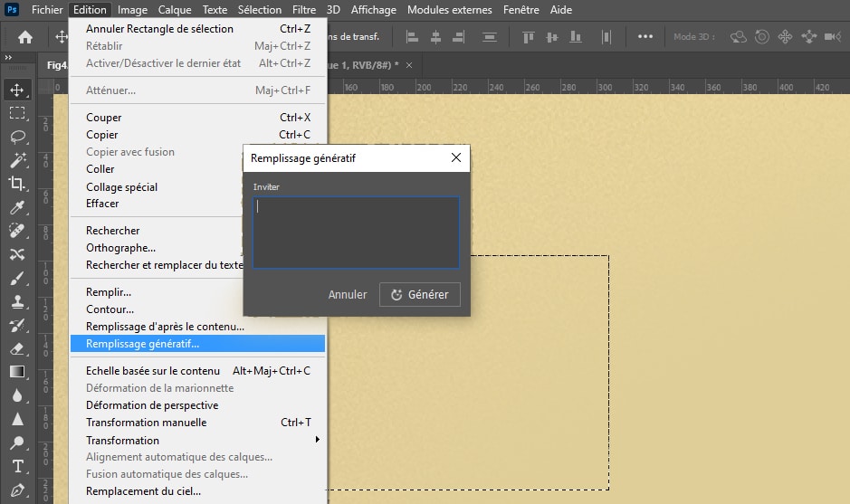Select the Brush tool
This screenshot has height=504, width=850.
click(17, 279)
